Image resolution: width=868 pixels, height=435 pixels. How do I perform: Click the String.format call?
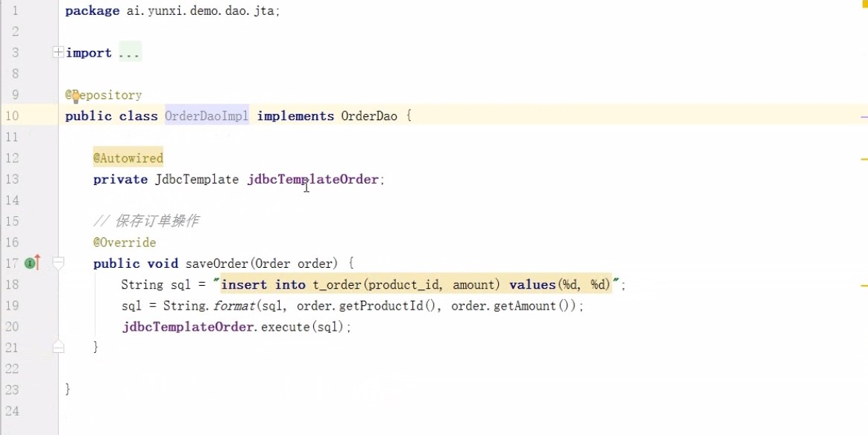(209, 306)
